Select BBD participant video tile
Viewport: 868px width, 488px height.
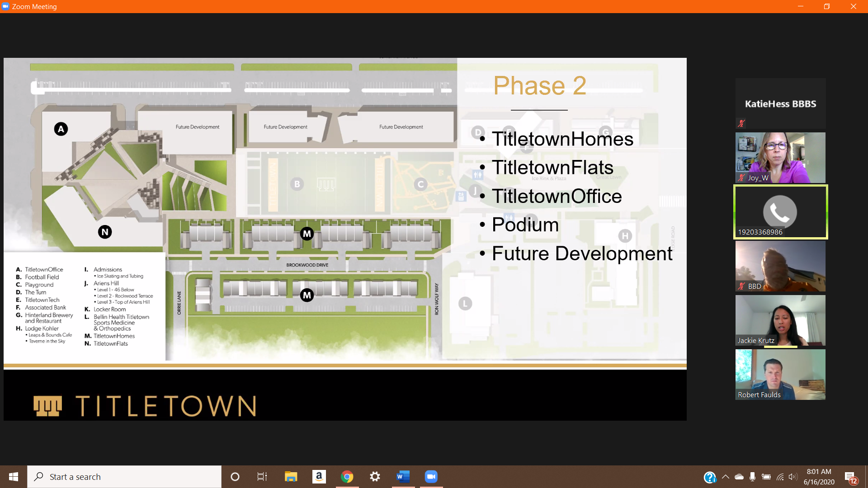[x=780, y=266]
